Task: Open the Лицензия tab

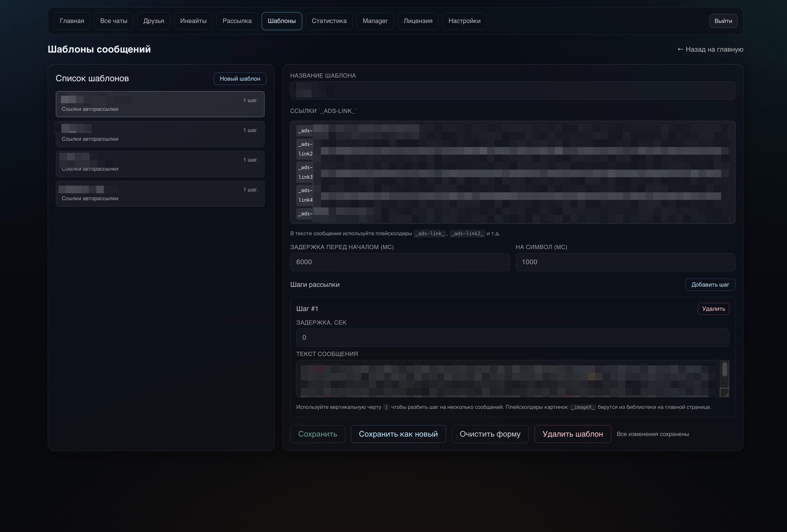Action: tap(418, 21)
